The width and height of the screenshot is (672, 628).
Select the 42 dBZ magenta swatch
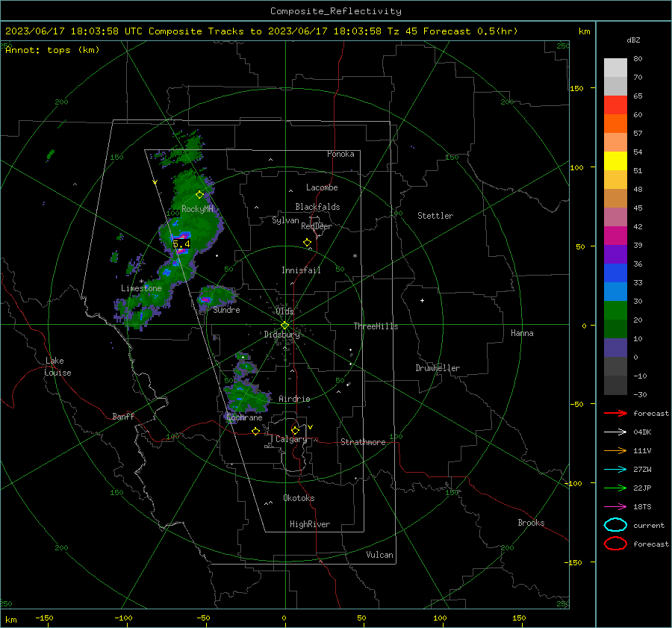click(x=615, y=235)
